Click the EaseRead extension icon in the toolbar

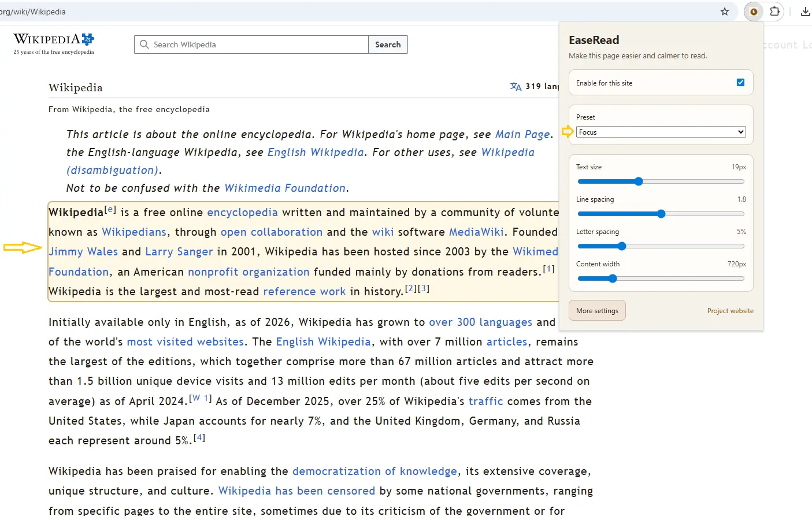click(x=753, y=12)
